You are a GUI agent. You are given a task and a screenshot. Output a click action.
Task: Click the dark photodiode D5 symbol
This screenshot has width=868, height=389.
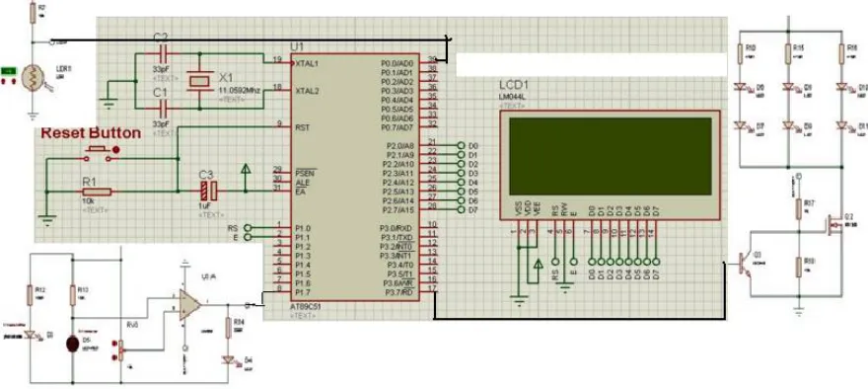[73, 344]
